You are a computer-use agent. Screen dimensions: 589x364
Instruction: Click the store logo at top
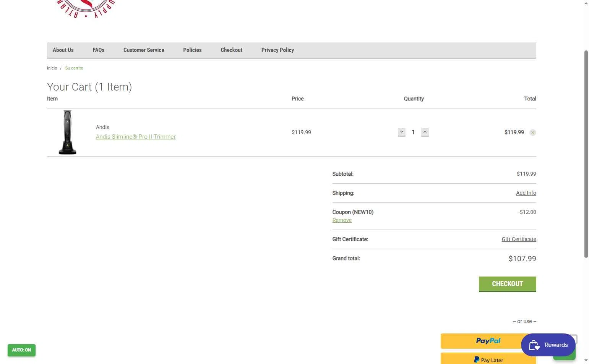coord(86,9)
